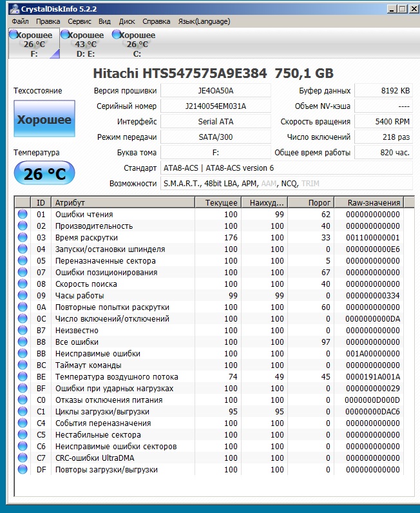Image resolution: width=420 pixels, height=513 pixels.
Task: Click status icon for attribute 01 Ошибки чтения
Action: pyautogui.click(x=23, y=215)
